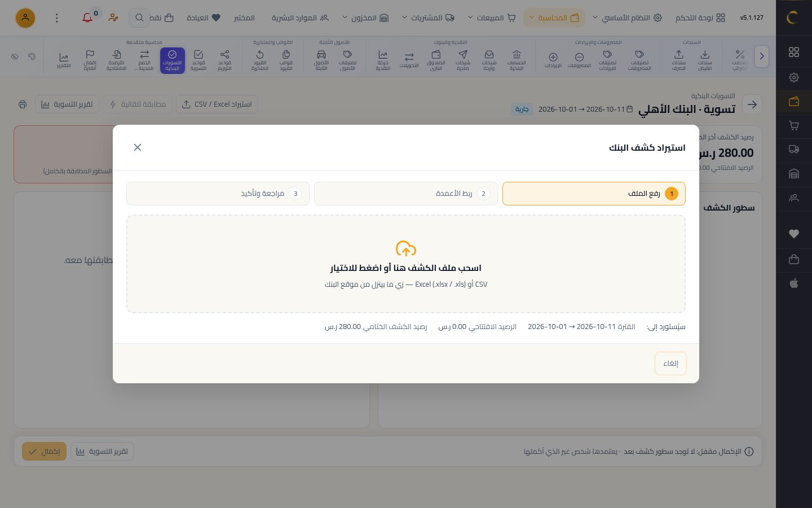812x508 pixels.
Task: Open شيكات صادرة in the ribbon
Action: (463, 60)
